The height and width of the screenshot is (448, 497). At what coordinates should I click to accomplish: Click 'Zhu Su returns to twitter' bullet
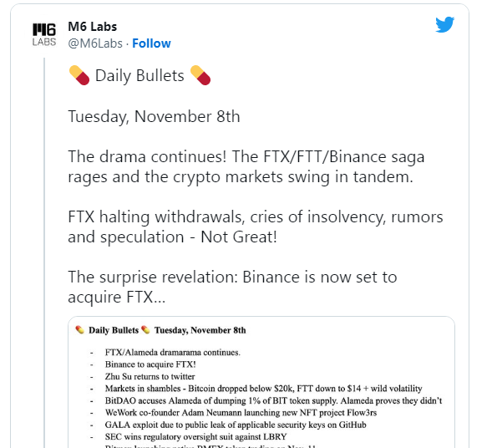pyautogui.click(x=150, y=376)
